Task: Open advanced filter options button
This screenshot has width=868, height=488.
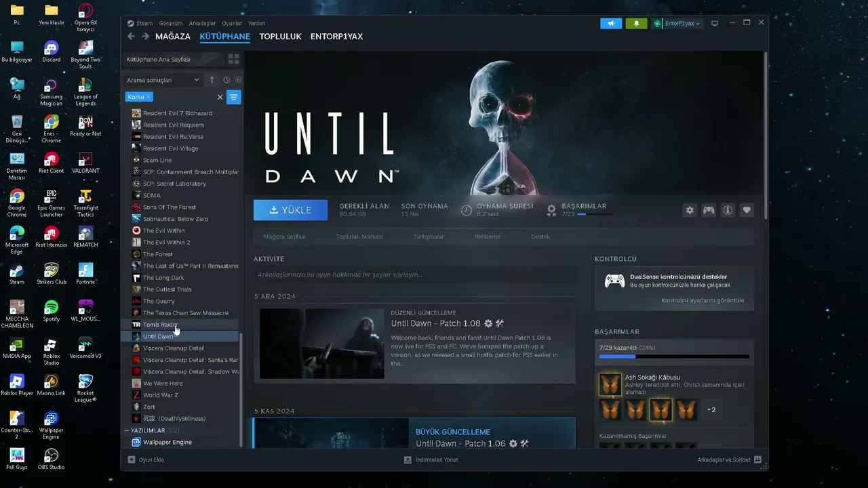Action: (x=233, y=97)
